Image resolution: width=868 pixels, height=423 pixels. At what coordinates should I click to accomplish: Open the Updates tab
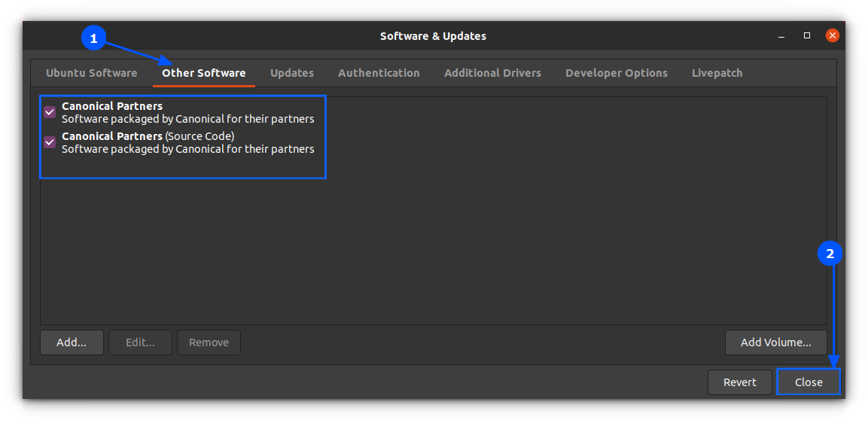click(292, 73)
